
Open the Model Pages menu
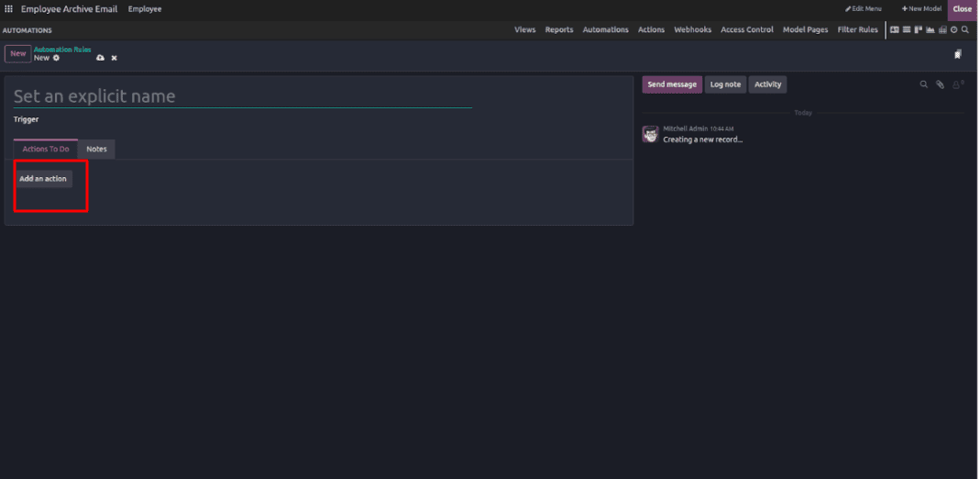click(x=805, y=30)
